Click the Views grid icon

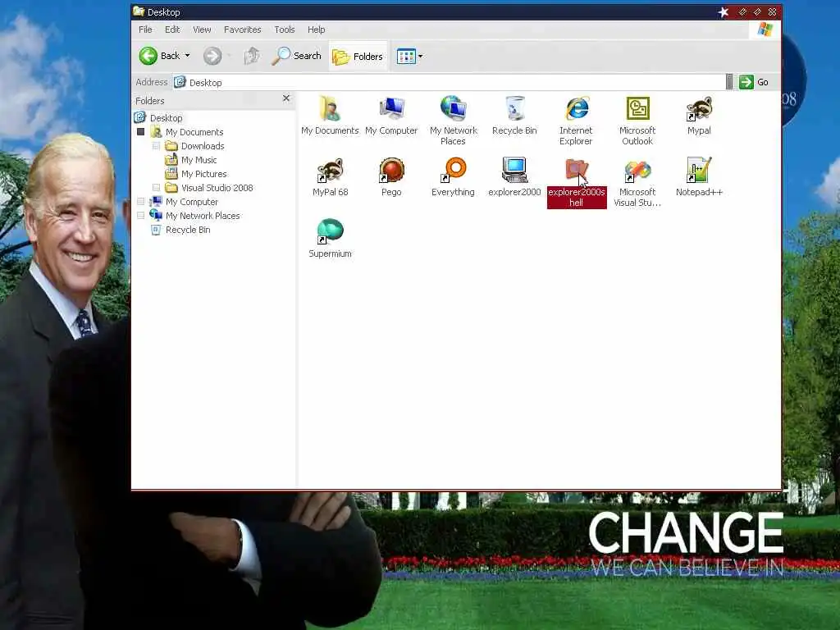[x=406, y=57]
